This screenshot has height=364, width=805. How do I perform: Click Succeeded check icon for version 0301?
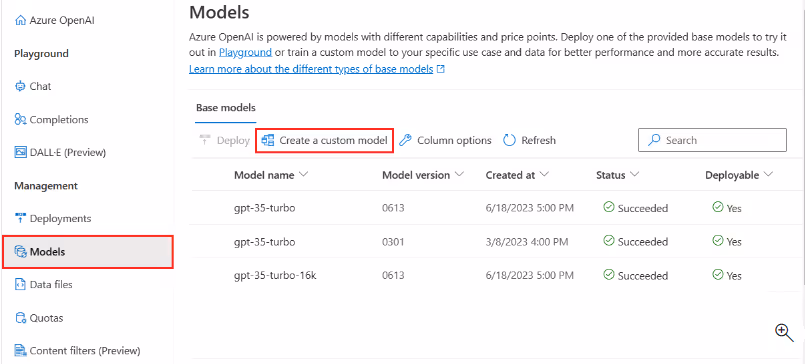(609, 240)
